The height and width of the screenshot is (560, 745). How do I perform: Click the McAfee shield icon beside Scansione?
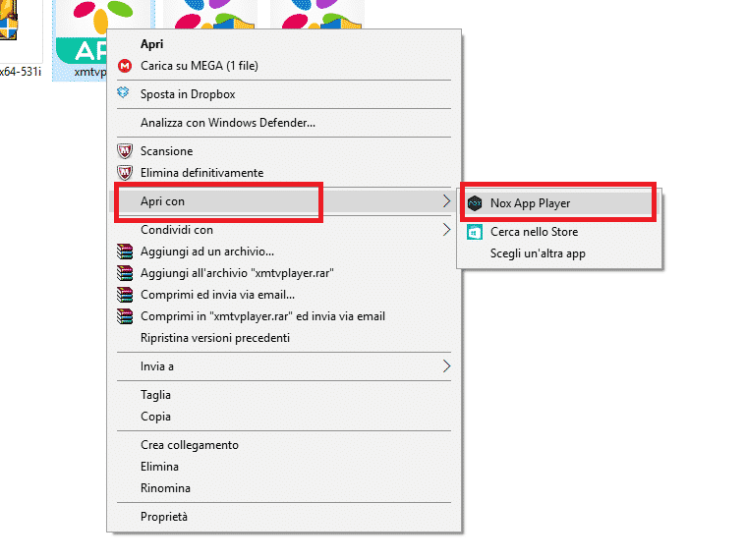pyautogui.click(x=125, y=151)
